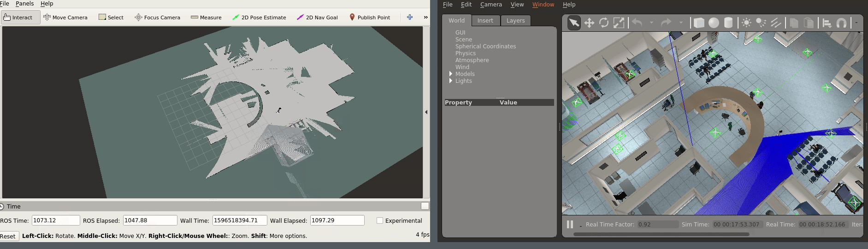Open the undo history dropdown arrow
868x249 pixels.
(x=651, y=23)
